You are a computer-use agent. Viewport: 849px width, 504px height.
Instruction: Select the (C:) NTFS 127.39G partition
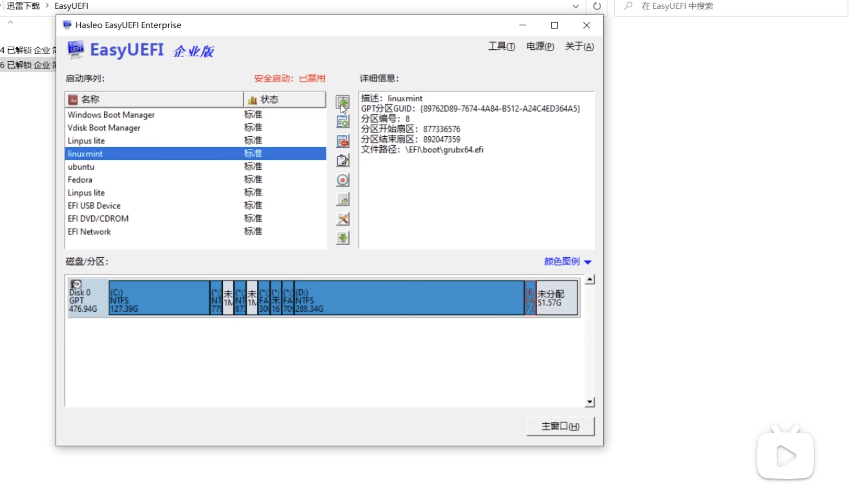(x=159, y=298)
